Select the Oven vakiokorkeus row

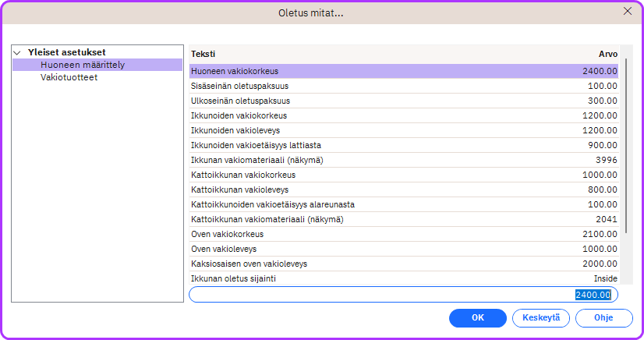click(404, 234)
